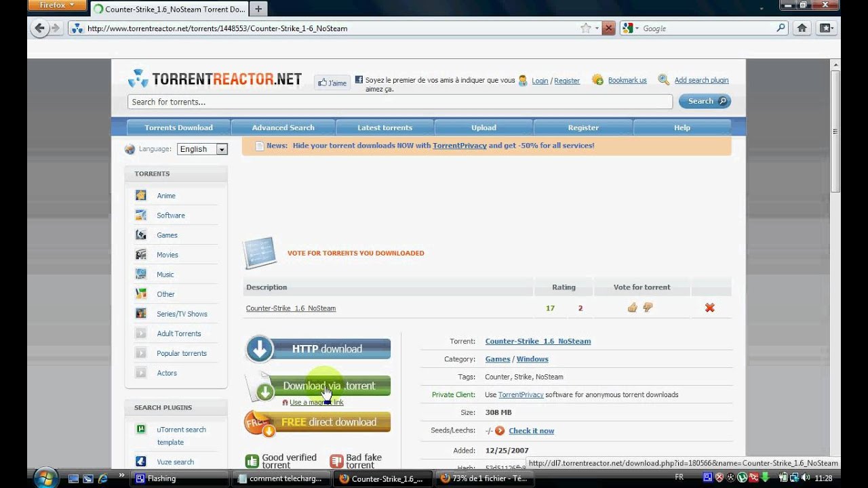
Task: Click the Other category sidebar link
Action: pyautogui.click(x=165, y=294)
